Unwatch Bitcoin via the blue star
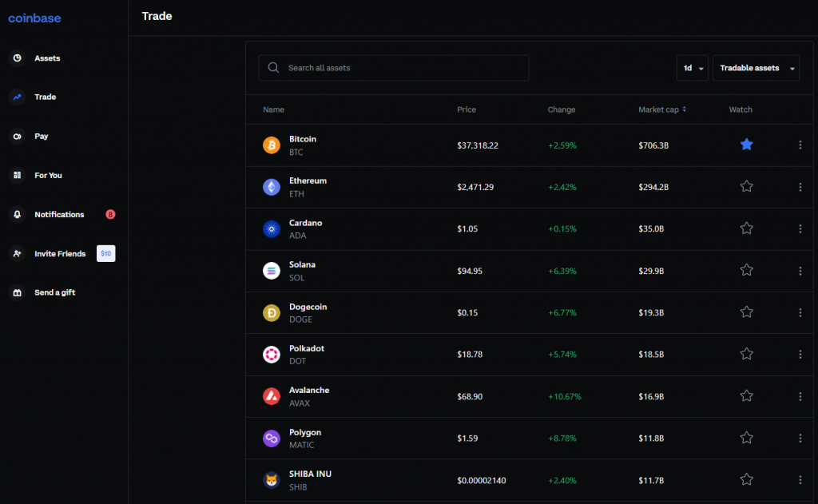The image size is (818, 504). coord(747,145)
